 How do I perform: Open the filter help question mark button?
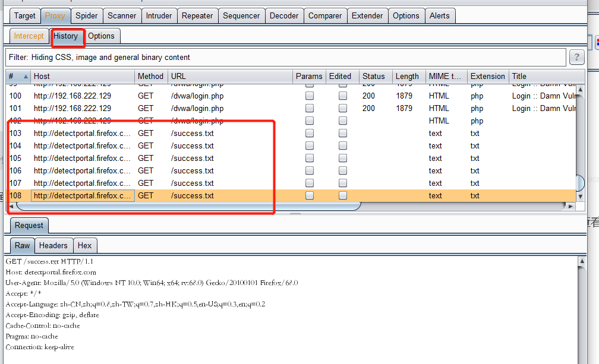[x=576, y=58]
